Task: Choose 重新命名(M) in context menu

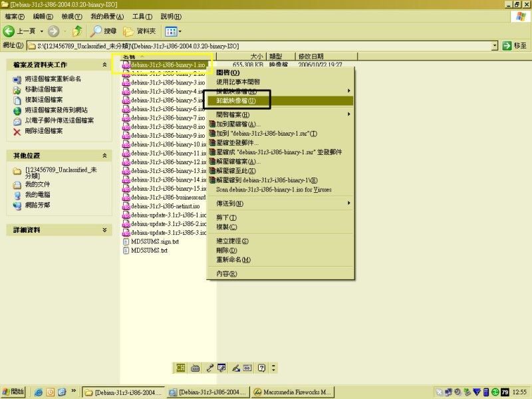Action: [280, 259]
